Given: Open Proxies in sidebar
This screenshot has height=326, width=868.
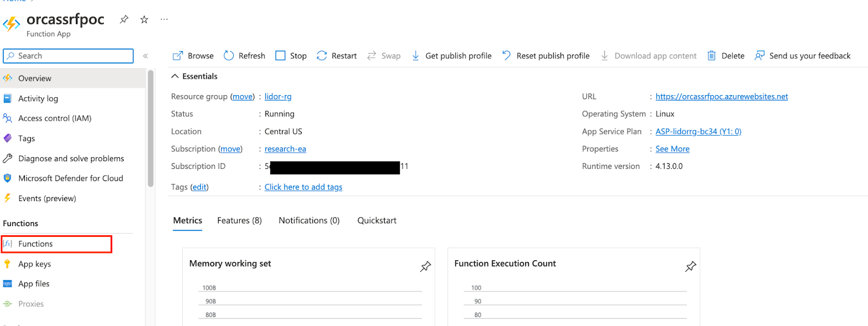Looking at the screenshot, I should pos(73,304).
